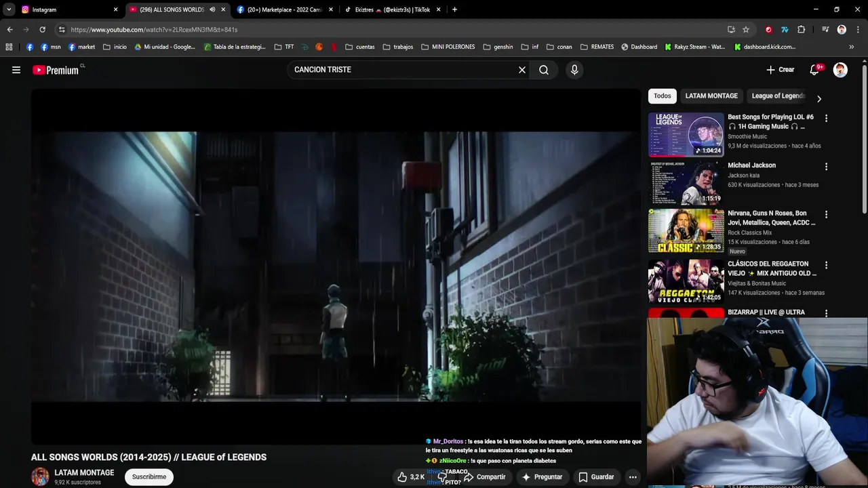Viewport: 868px width, 488px height.
Task: Clear the search query with the X
Action: [x=522, y=70]
